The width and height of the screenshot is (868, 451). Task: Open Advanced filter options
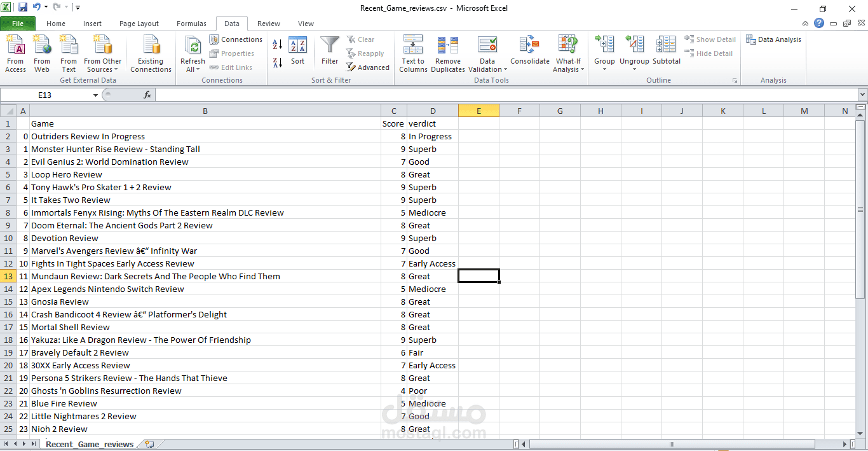tap(368, 67)
